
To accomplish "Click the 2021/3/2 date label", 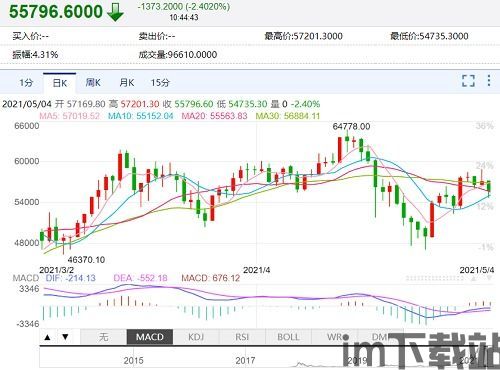I will pyautogui.click(x=57, y=270).
